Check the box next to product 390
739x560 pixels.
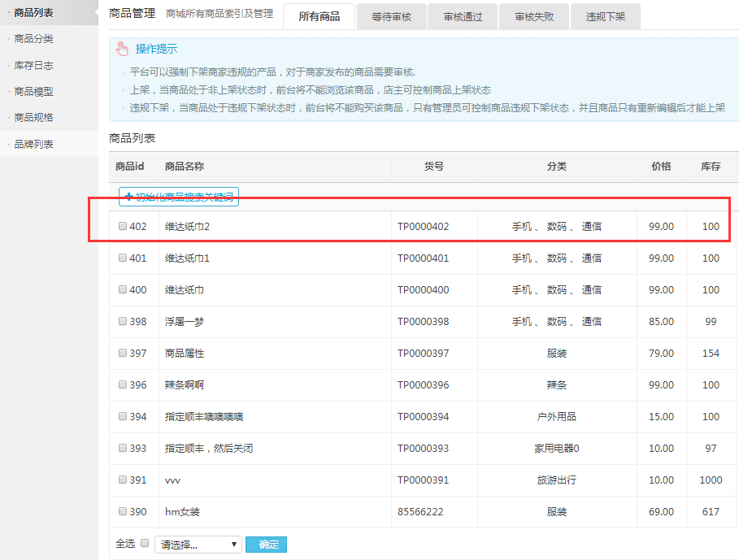coord(123,512)
